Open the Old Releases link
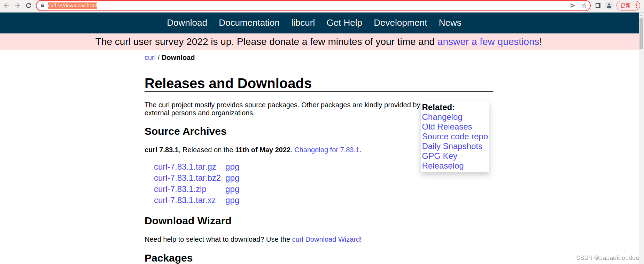The width and height of the screenshot is (644, 264). point(447,127)
